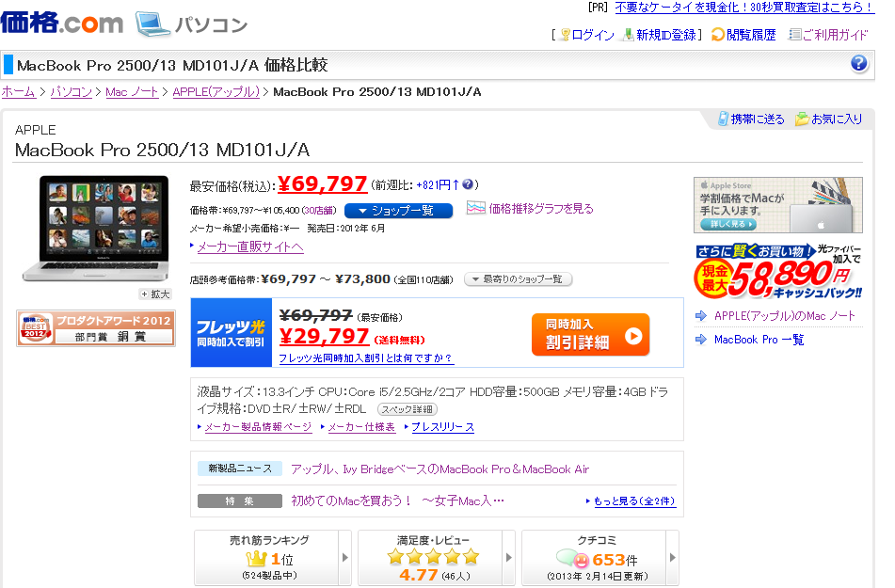This screenshot has height=588, width=895.
Task: Open 売れ筋ランキング 1位 panel
Action: coord(266,558)
